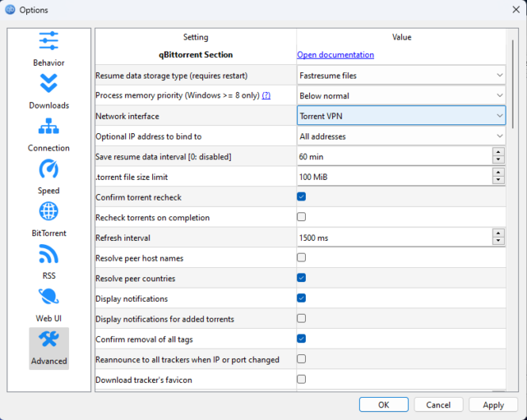The image size is (527, 420).
Task: Open Optional IP address dropdown
Action: coord(401,136)
